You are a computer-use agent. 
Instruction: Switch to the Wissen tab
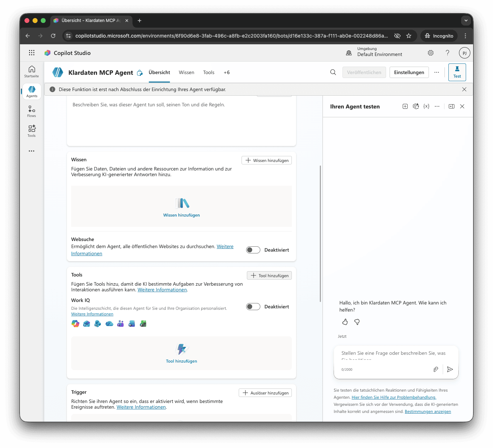[186, 72]
